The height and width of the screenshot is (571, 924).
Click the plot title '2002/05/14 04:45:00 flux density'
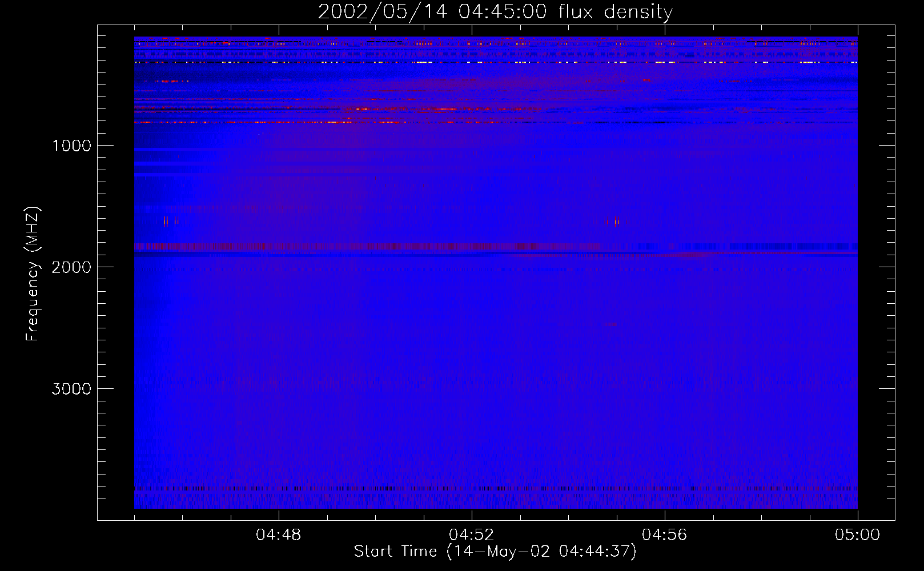[495, 12]
